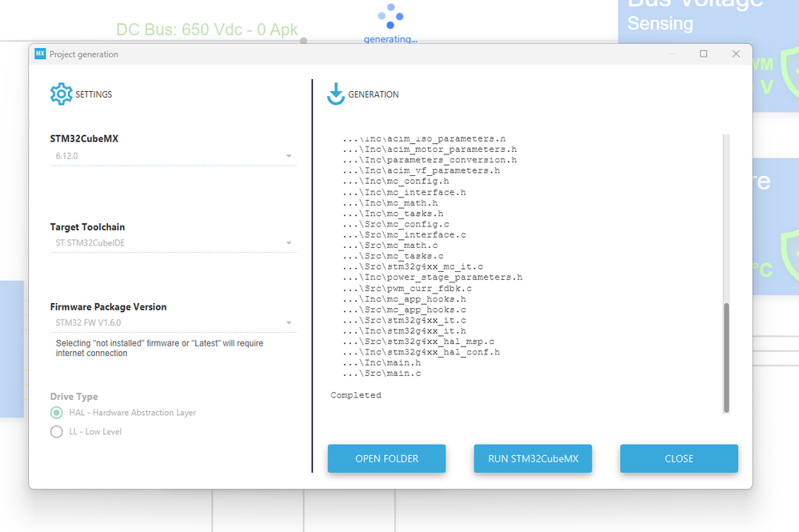
Task: Click the DC Bus 650 Vdc label behind dialog
Action: click(x=207, y=30)
